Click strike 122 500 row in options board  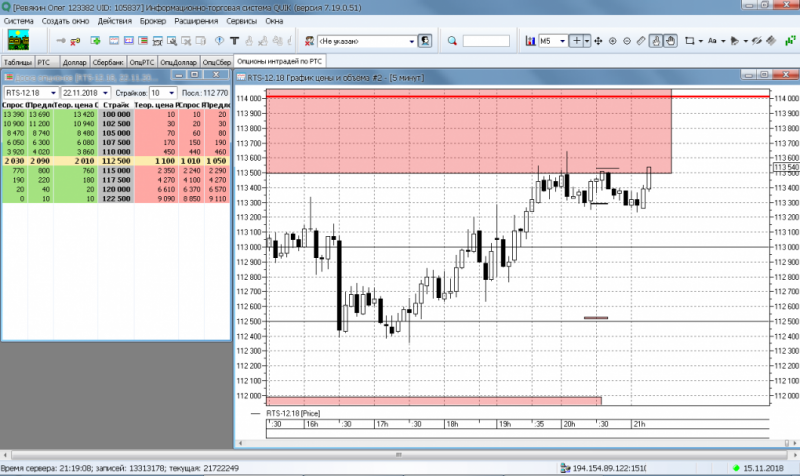tap(116, 198)
